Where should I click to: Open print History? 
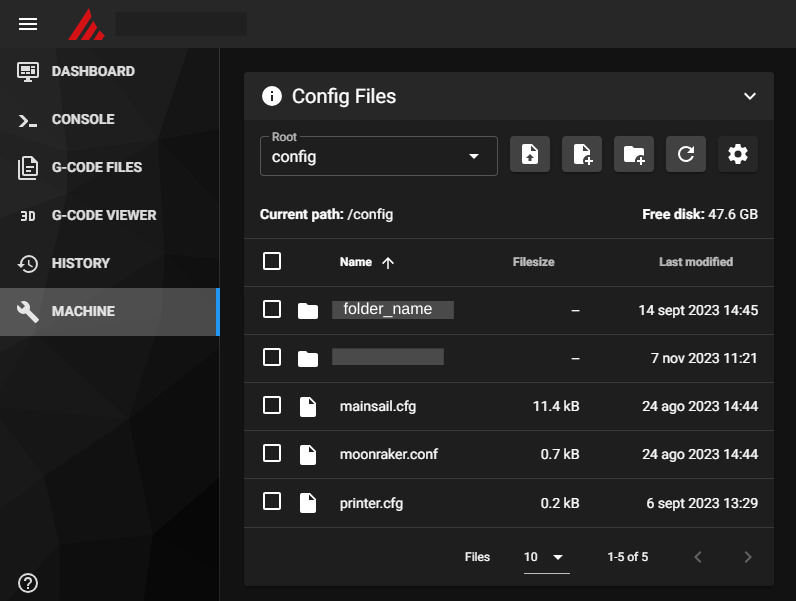(110, 263)
